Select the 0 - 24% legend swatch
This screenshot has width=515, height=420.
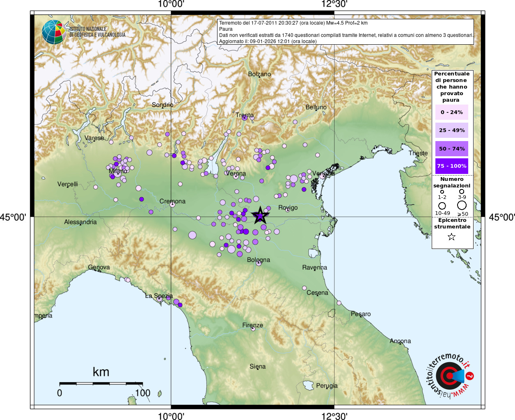tap(451, 112)
